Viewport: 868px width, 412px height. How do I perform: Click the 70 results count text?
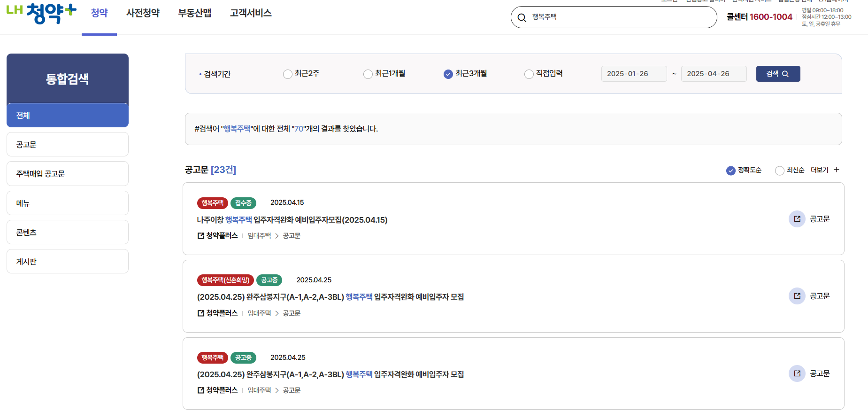(299, 129)
